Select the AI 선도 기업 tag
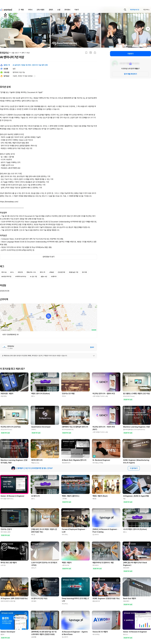 33,276
